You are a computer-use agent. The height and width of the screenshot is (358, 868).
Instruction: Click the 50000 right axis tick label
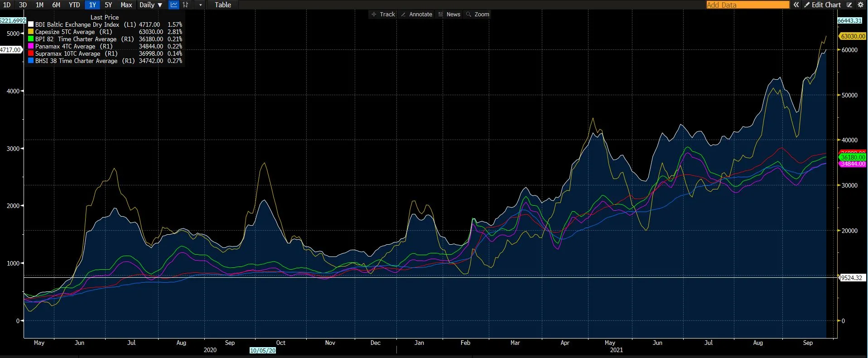[x=849, y=95]
